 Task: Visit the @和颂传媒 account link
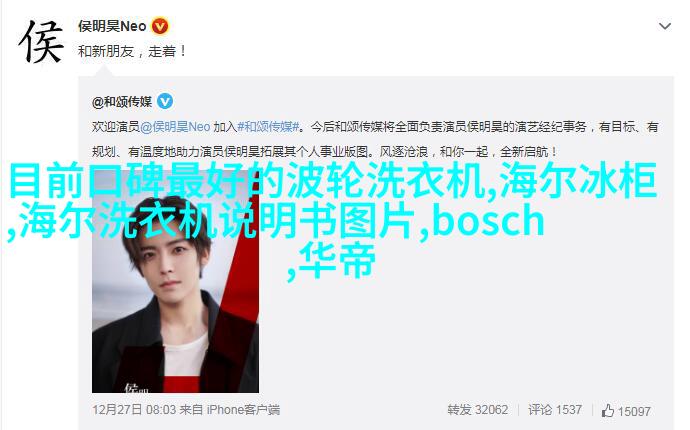point(122,102)
